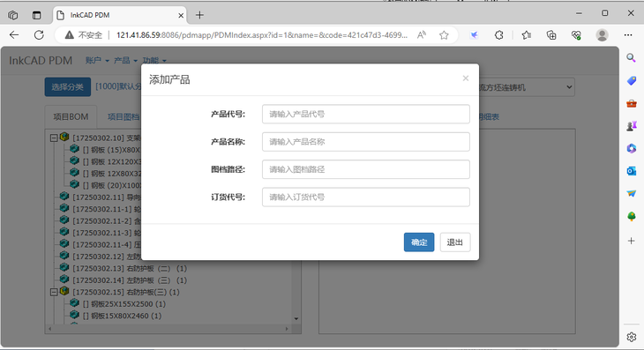The height and width of the screenshot is (350, 644).
Task: Open browser settings and more menu
Action: coord(628,35)
